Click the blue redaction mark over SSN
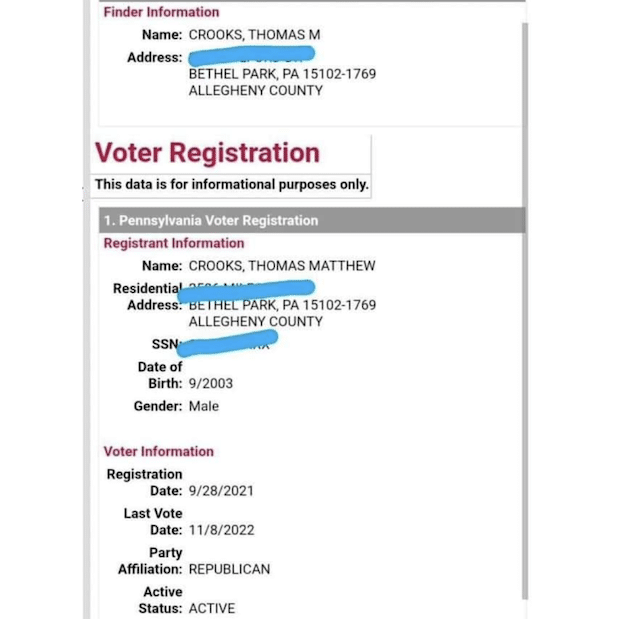Screen dimensions: 634x619 (232, 342)
